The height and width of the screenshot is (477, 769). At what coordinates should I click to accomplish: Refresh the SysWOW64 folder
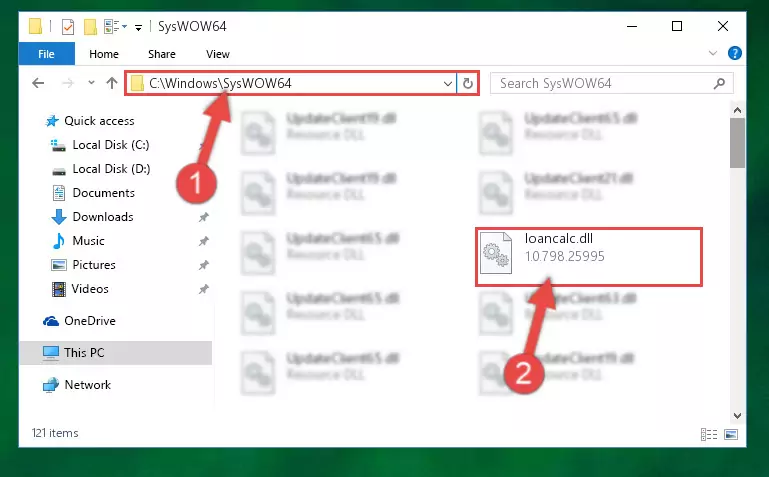click(x=468, y=84)
